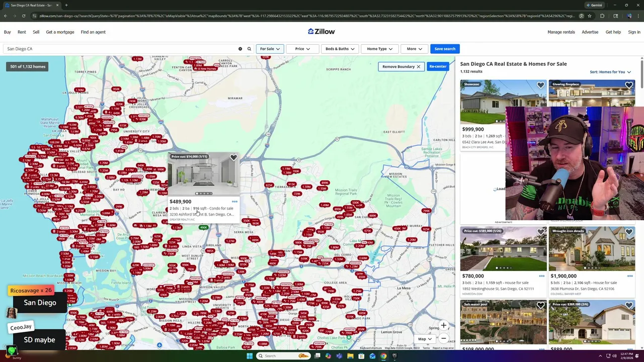The height and width of the screenshot is (362, 644).
Task: Click the browser address bar URL
Action: [x=306, y=16]
